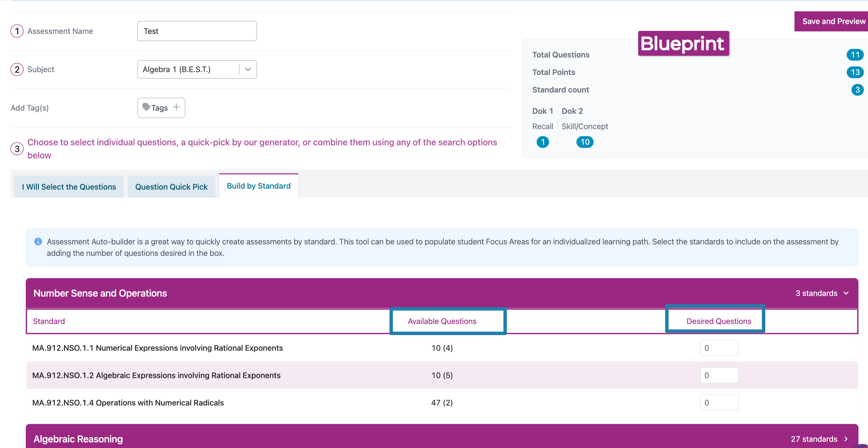This screenshot has height=448, width=868.
Task: Click the blue info icon in the banner
Action: point(38,241)
